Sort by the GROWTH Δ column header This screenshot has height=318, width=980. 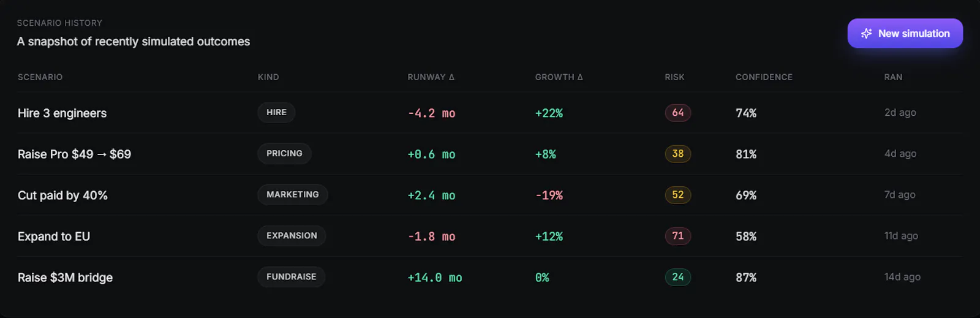(x=559, y=77)
